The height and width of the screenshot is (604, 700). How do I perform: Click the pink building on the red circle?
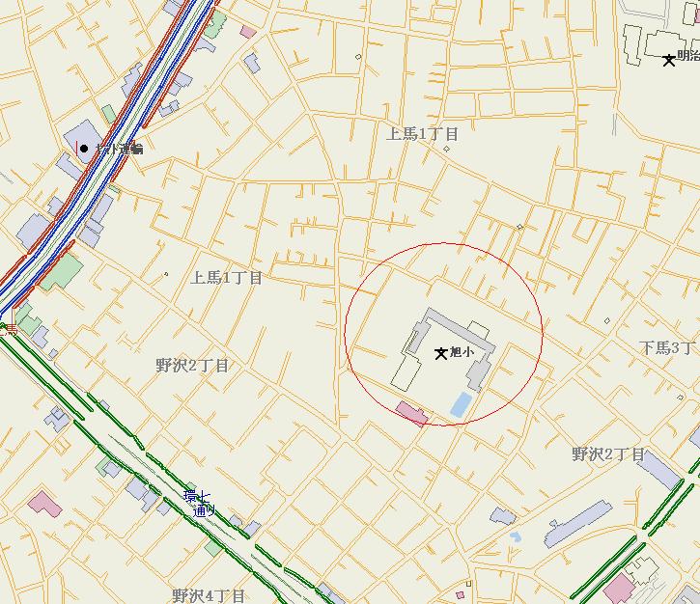click(412, 414)
